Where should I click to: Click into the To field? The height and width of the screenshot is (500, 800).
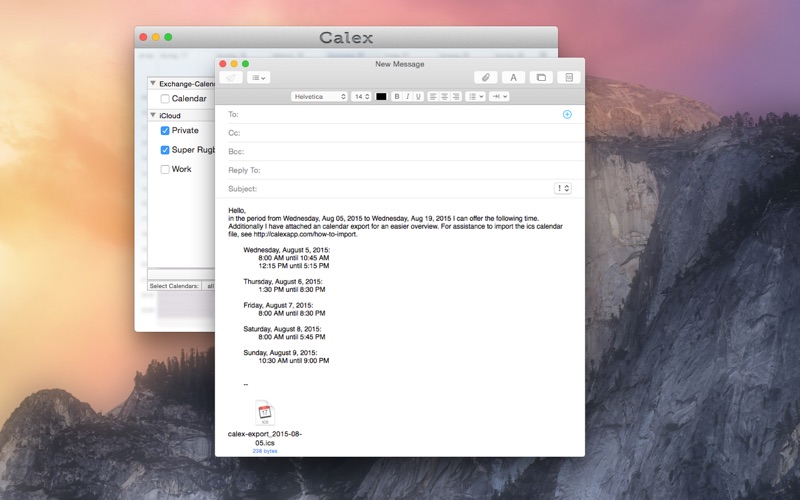click(x=399, y=114)
